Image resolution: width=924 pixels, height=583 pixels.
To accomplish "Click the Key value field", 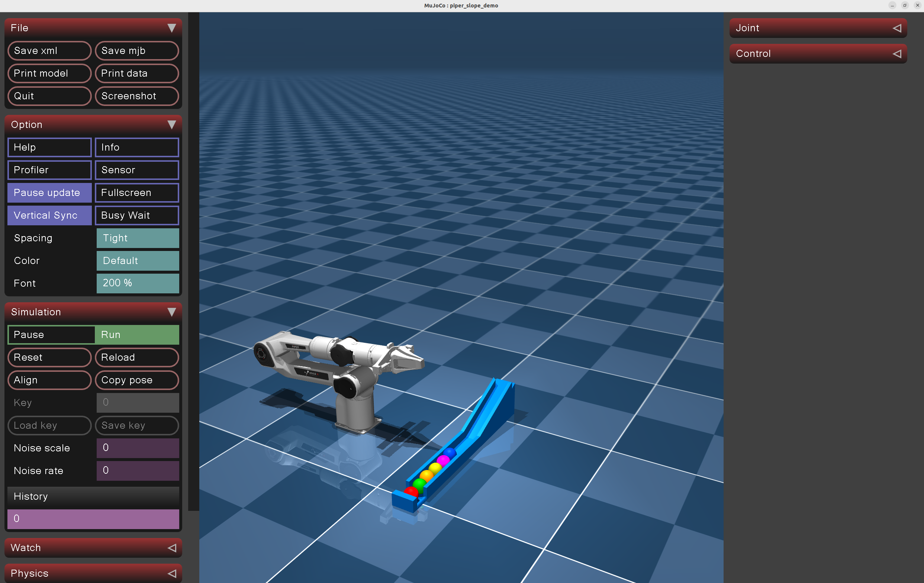I will tap(138, 403).
